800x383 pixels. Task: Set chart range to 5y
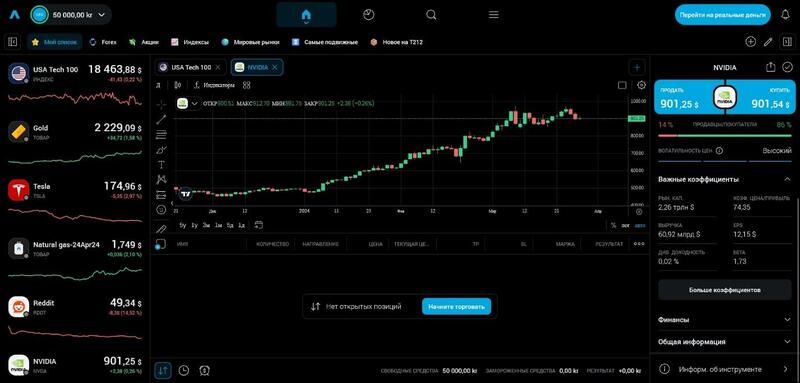pos(183,225)
